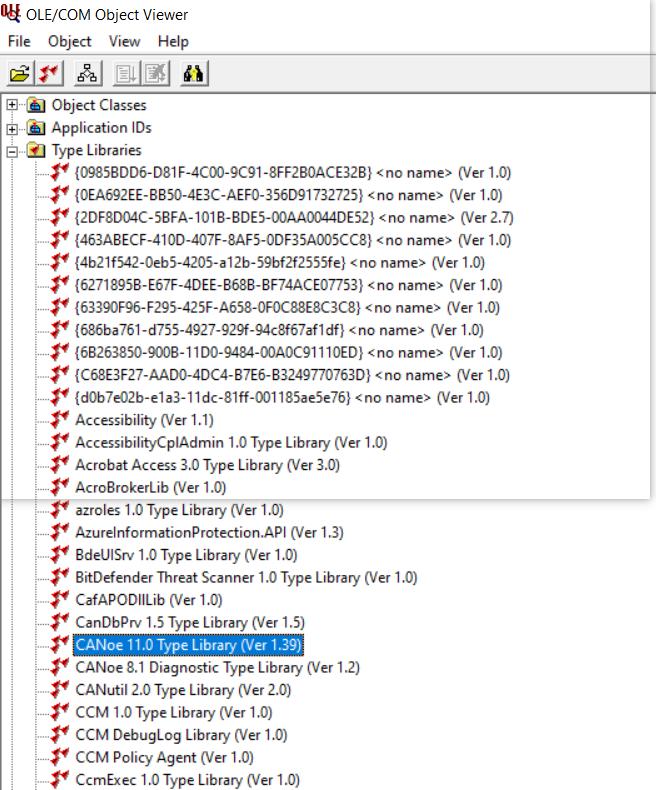
Task: Select highlighted CANoe 11.0 Type Library
Action: [x=188, y=645]
